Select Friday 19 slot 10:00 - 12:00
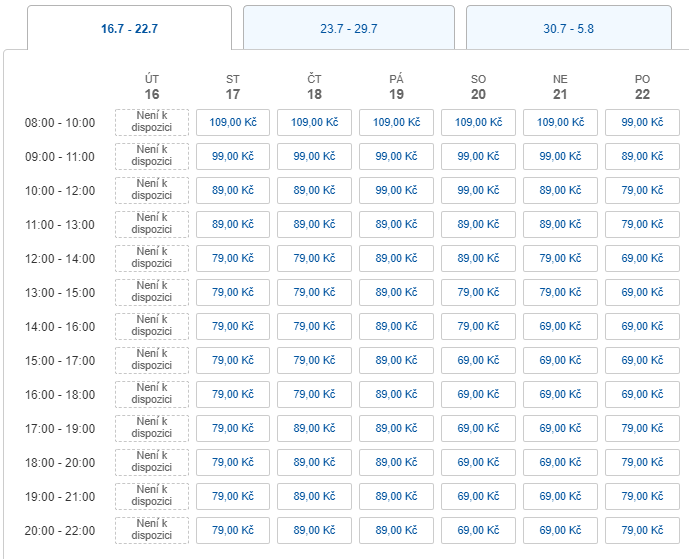 (x=396, y=190)
